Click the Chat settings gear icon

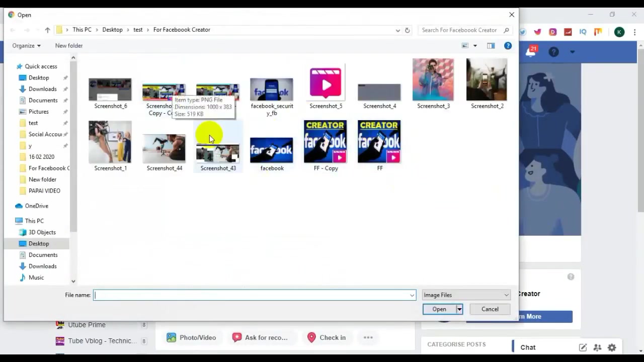coord(612,347)
